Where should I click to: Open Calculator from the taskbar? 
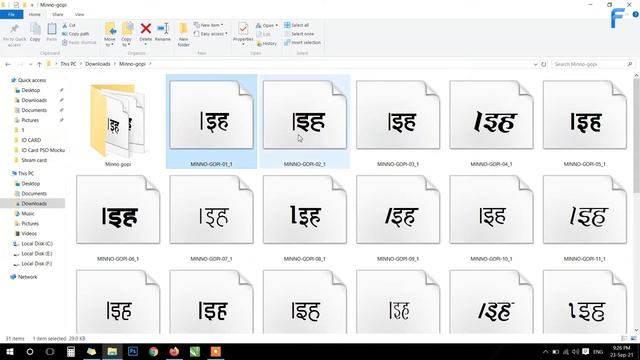click(x=71, y=351)
